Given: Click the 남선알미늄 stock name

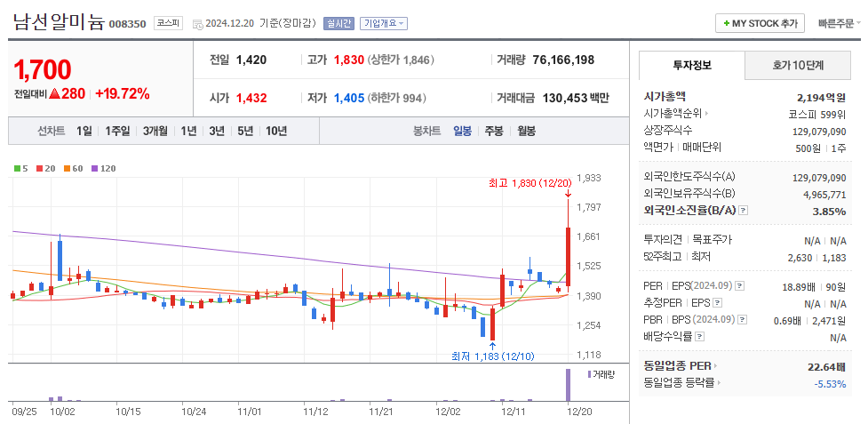Looking at the screenshot, I should 58,23.
